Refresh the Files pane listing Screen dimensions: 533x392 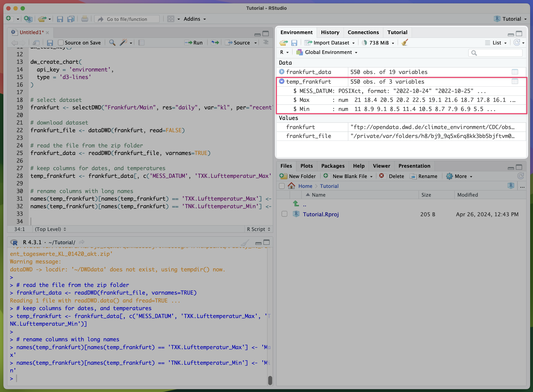click(521, 176)
